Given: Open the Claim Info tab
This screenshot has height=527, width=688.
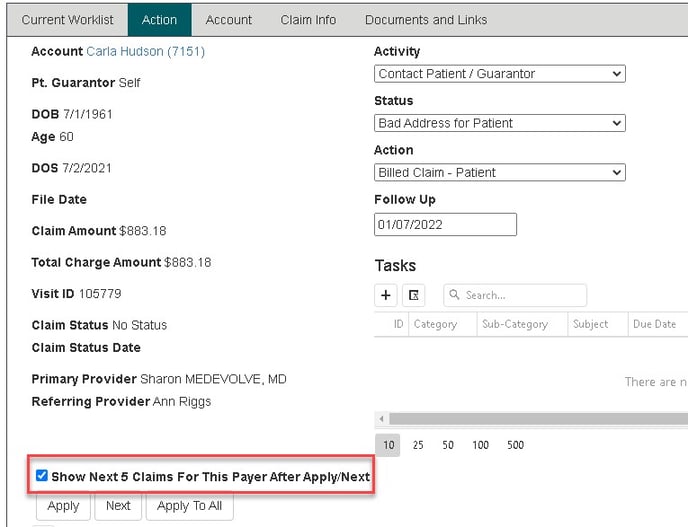Looking at the screenshot, I should click(x=308, y=20).
